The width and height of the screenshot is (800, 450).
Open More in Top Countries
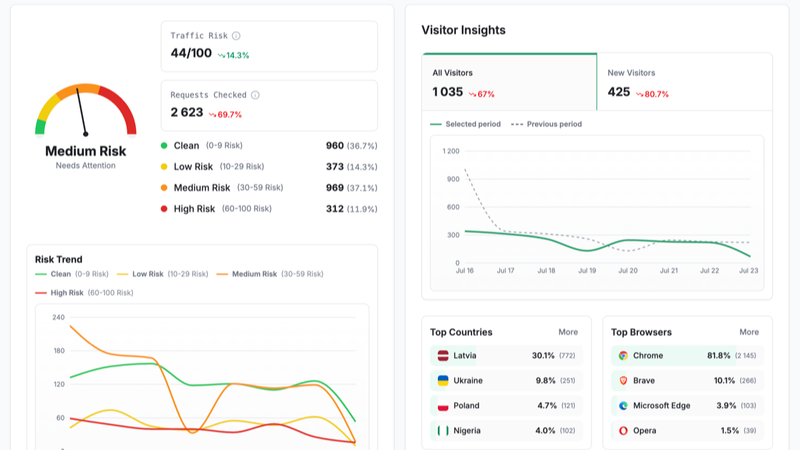(568, 332)
